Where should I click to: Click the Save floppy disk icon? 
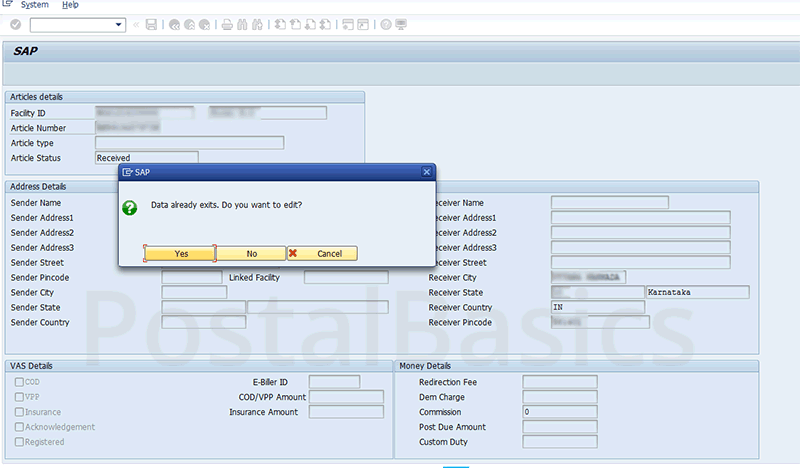click(151, 24)
